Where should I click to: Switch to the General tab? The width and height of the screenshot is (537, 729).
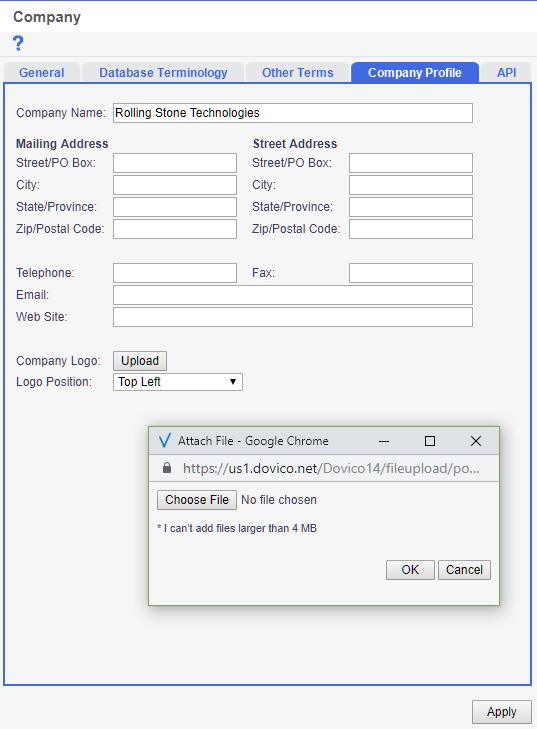pyautogui.click(x=41, y=73)
